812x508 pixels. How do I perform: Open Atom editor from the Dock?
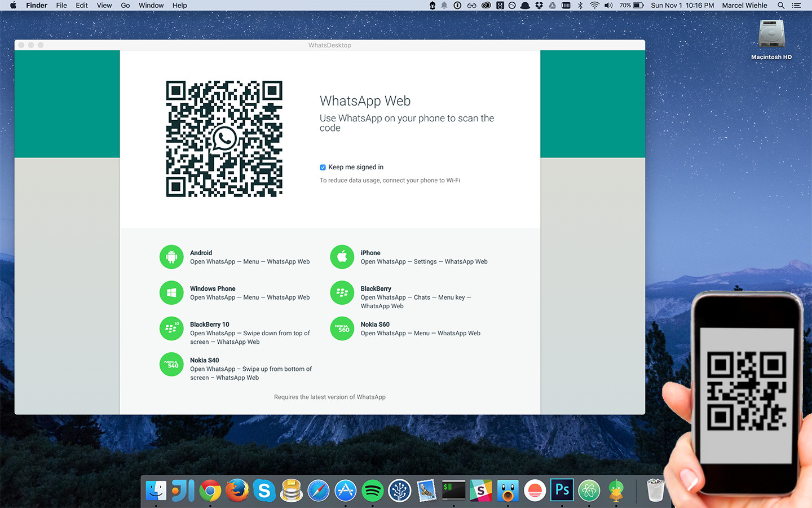589,491
